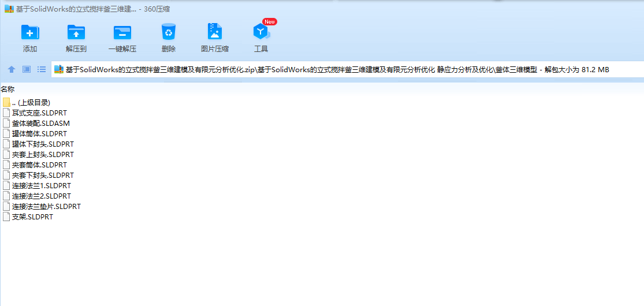Viewport: 644px width, 306px height.
Task: Select the file 夹套筒体.SLDPRT
Action: [39, 165]
